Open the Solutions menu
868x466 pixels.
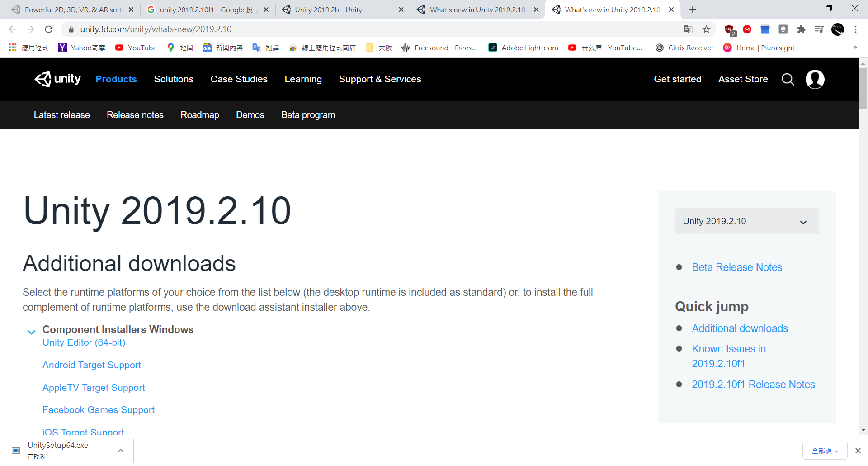[x=174, y=79]
